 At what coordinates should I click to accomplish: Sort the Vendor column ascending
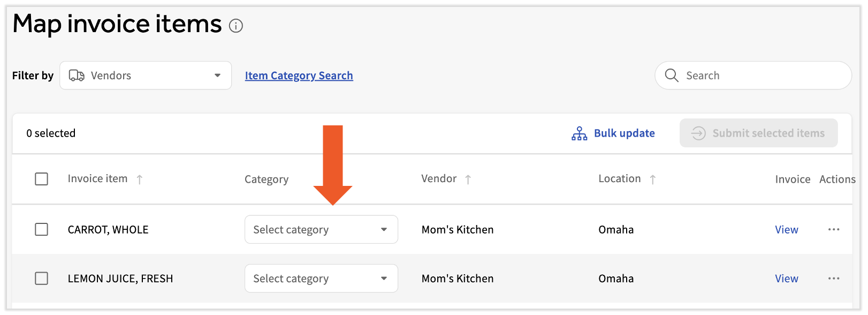468,179
